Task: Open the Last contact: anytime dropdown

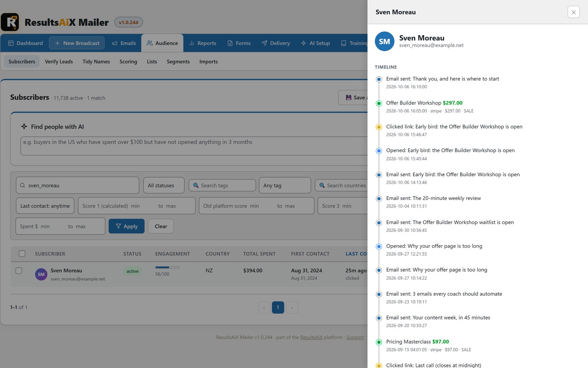Action: pos(45,206)
